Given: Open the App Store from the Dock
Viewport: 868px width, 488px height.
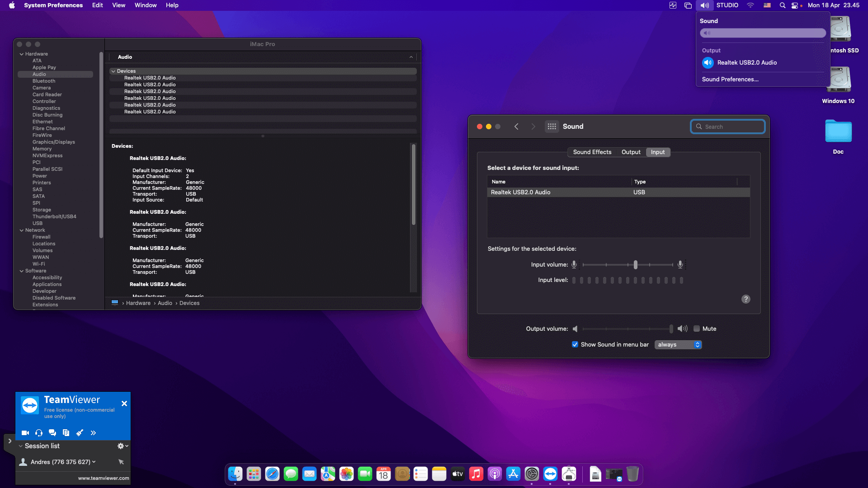Looking at the screenshot, I should pos(513,474).
